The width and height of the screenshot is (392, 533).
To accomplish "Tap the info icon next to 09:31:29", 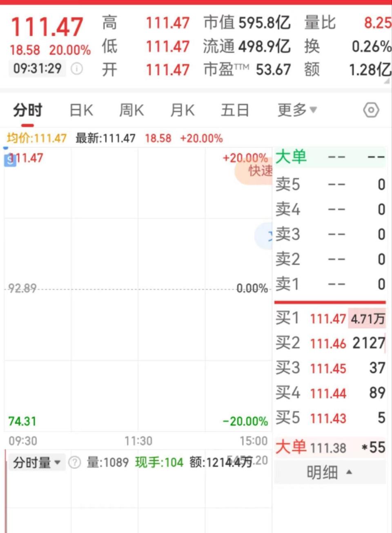I will pos(76,69).
